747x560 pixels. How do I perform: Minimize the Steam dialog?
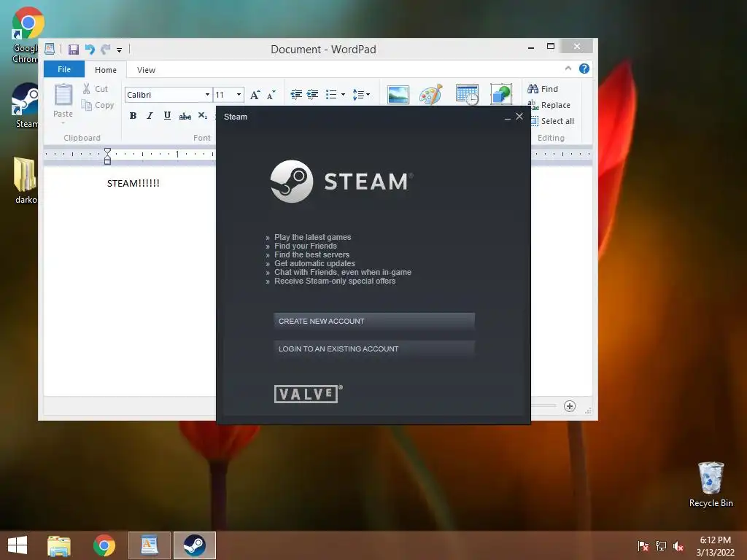508,117
